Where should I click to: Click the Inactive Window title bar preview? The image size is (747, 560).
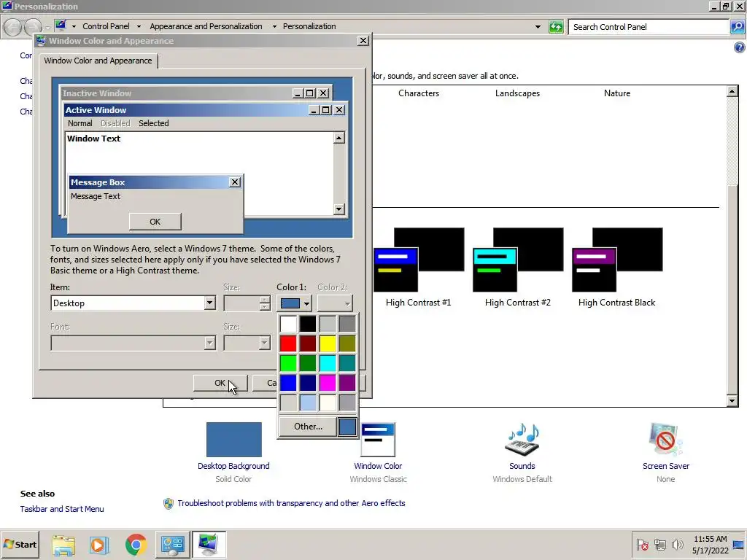coord(177,93)
